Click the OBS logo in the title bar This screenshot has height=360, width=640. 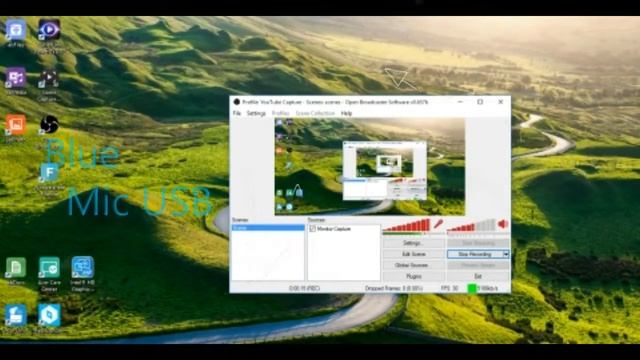pos(236,102)
